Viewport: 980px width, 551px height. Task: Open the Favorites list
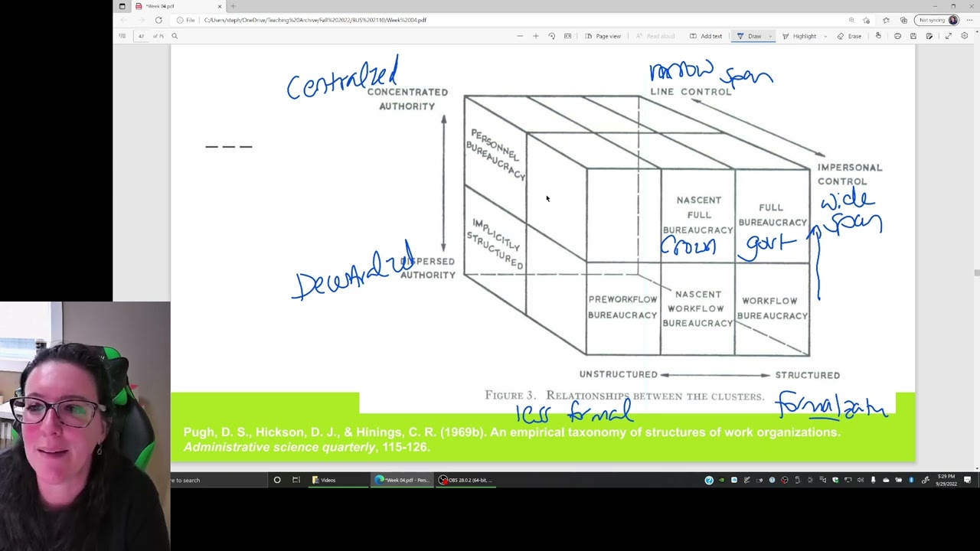(x=886, y=20)
